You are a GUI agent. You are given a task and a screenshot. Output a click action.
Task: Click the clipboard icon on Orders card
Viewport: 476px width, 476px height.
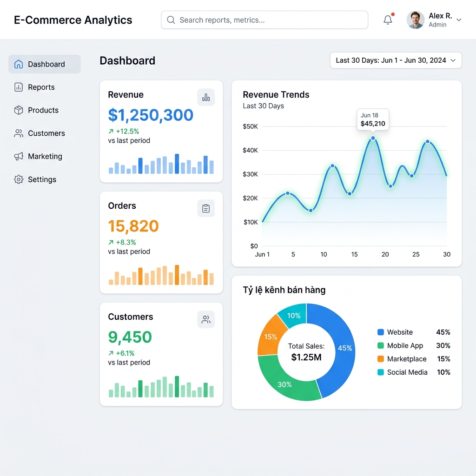(x=206, y=208)
